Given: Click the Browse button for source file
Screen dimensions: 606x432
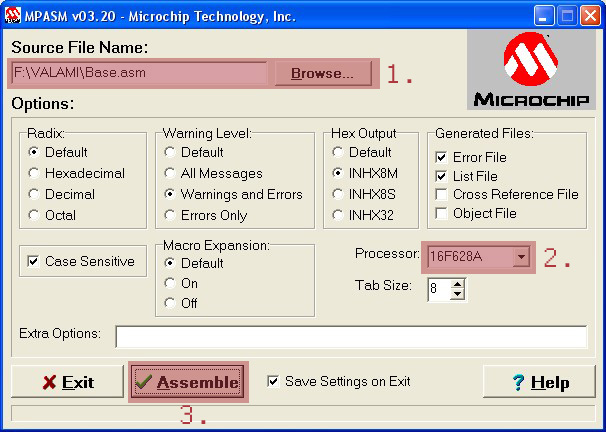Looking at the screenshot, I should pos(323,73).
